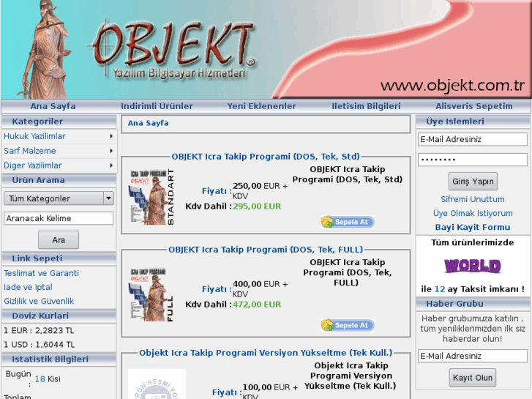Add Std program with Sepete At
The height and width of the screenshot is (399, 532).
[x=348, y=222]
